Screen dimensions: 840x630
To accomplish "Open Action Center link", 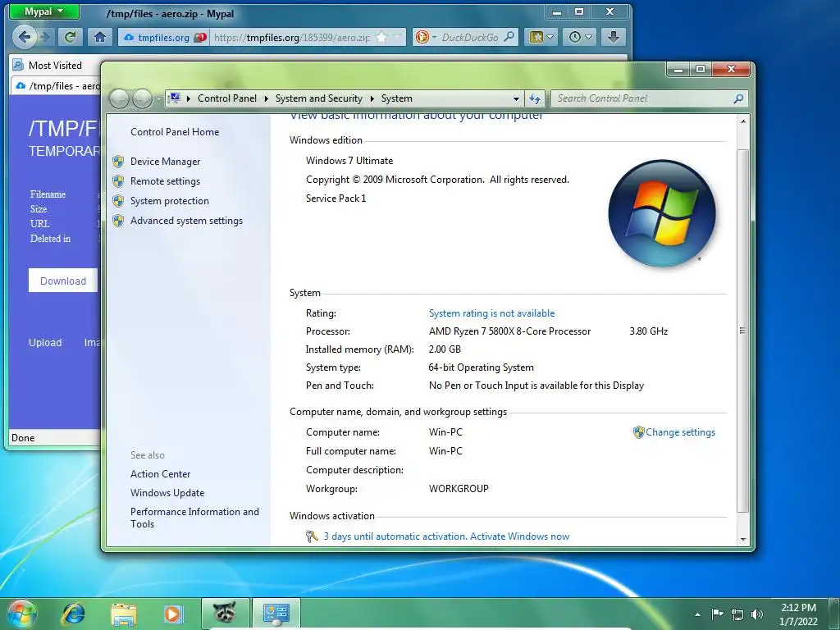I will pos(160,474).
